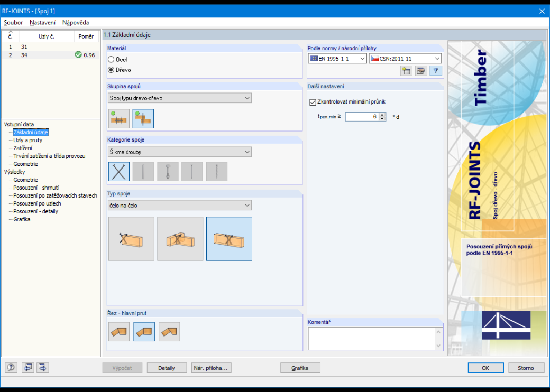The height and width of the screenshot is (392, 550).
Task: Select Základní údaje in the tree
Action: (x=31, y=132)
